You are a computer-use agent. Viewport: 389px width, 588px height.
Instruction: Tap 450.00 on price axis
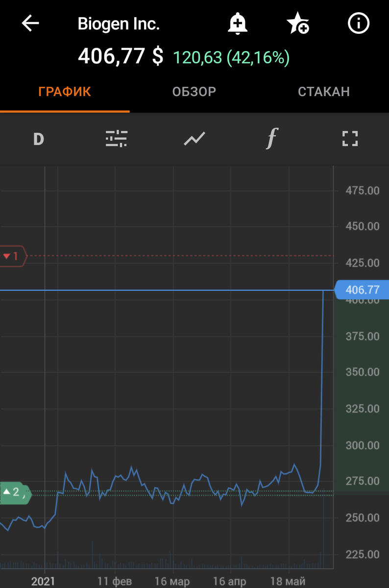pyautogui.click(x=363, y=227)
